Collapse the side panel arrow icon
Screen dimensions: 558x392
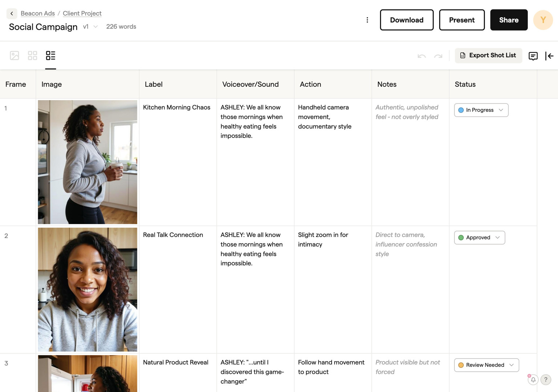point(549,56)
